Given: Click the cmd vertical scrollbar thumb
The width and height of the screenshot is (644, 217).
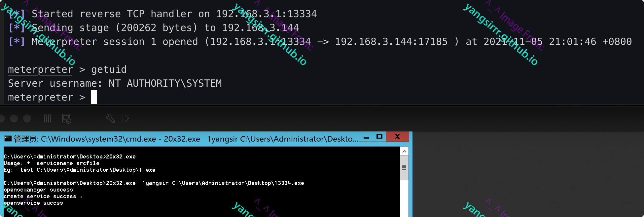Looking at the screenshot, I should [404, 168].
